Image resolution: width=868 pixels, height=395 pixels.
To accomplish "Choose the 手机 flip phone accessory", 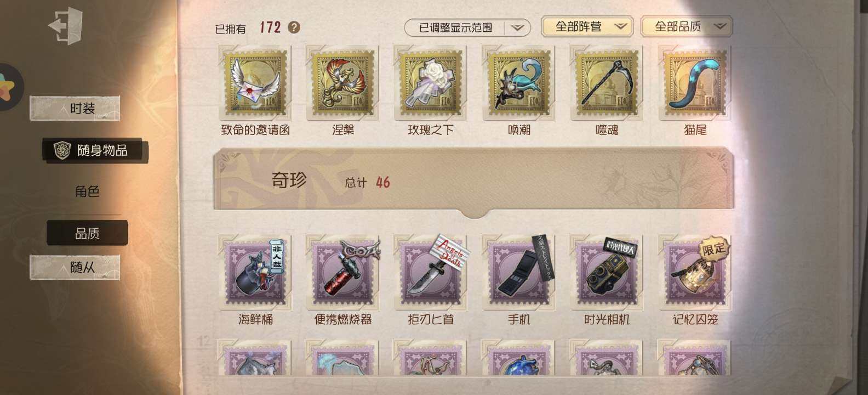I will (x=519, y=273).
